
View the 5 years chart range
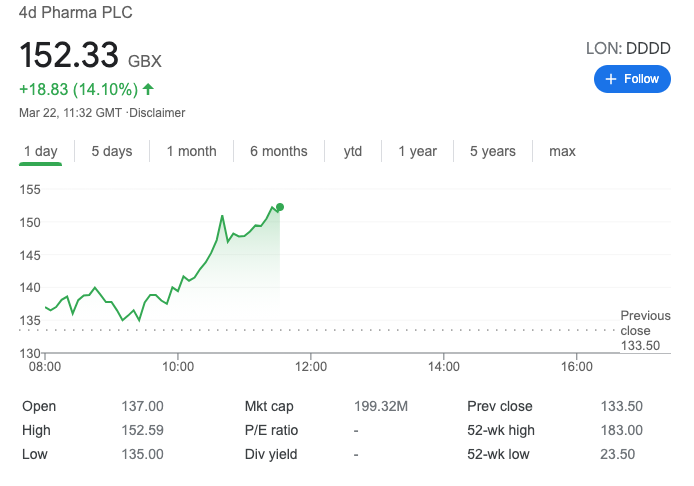coord(493,151)
